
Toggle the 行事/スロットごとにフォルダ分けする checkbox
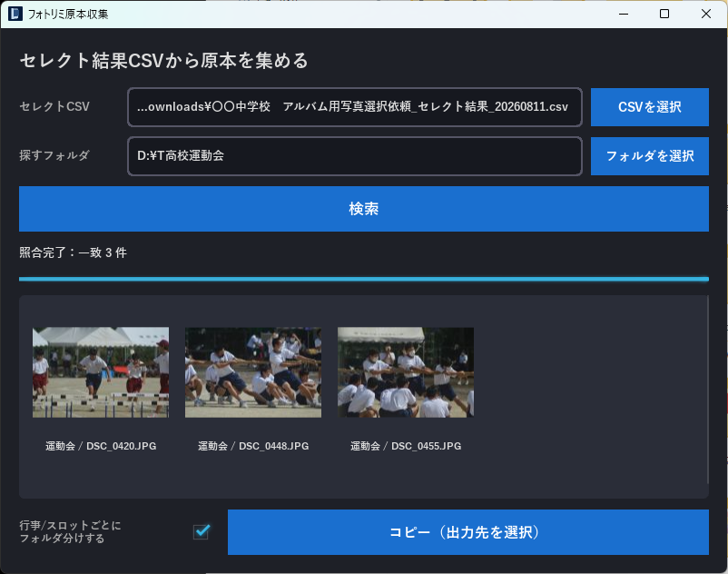click(202, 531)
